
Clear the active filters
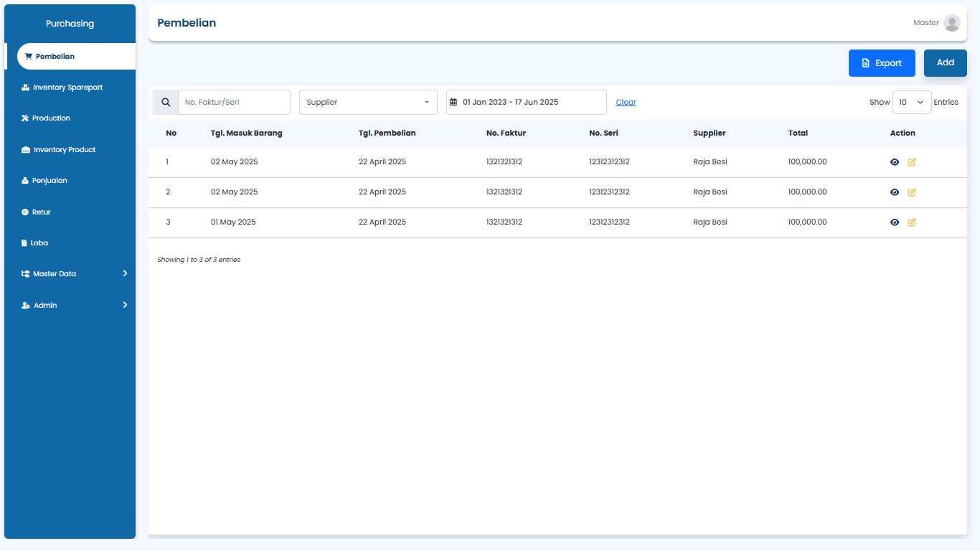(625, 102)
